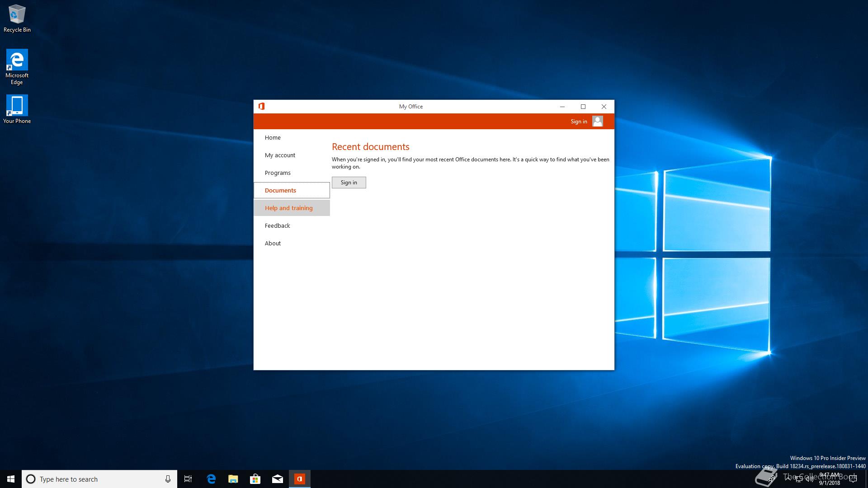868x488 pixels.
Task: Click the user avatar icon in header
Action: 597,121
